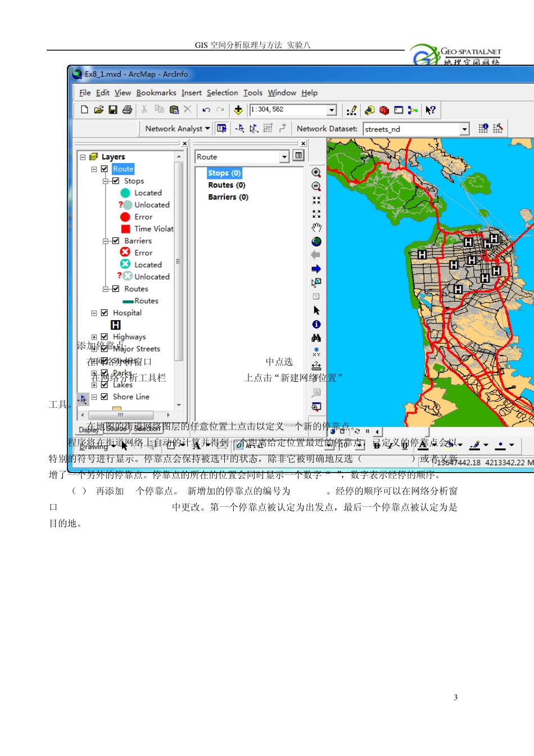
Task: Uncheck the Stops sublayer checkbox
Action: 116,181
